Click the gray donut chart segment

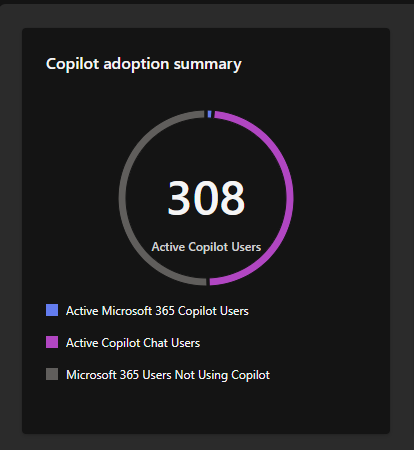(x=123, y=198)
